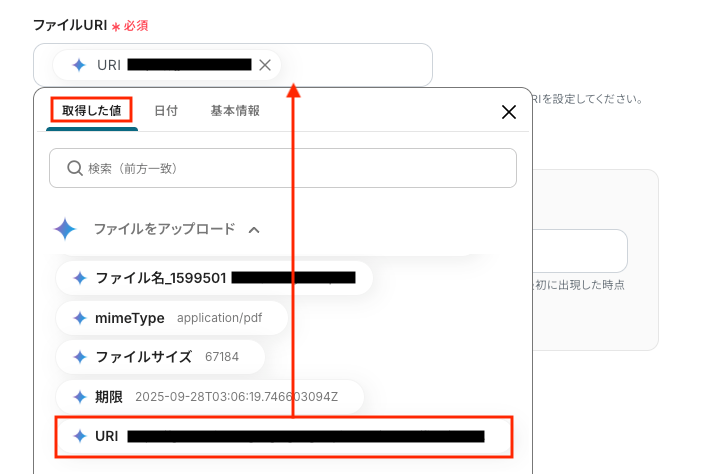
Task: Click sparkle icon of the bottom URI item
Action: 80,436
